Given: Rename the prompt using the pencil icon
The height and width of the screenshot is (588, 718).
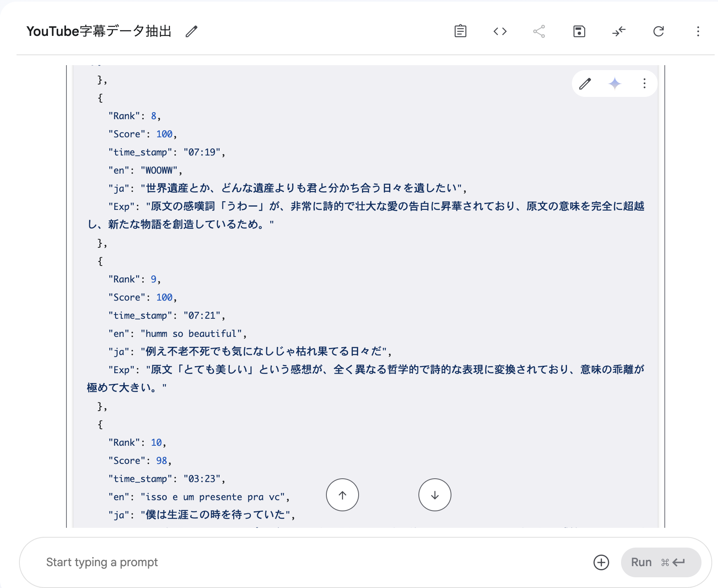Looking at the screenshot, I should pos(191,31).
